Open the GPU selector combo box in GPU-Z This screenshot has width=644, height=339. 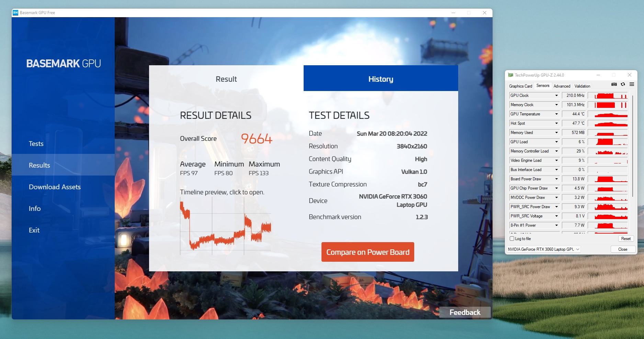[544, 249]
